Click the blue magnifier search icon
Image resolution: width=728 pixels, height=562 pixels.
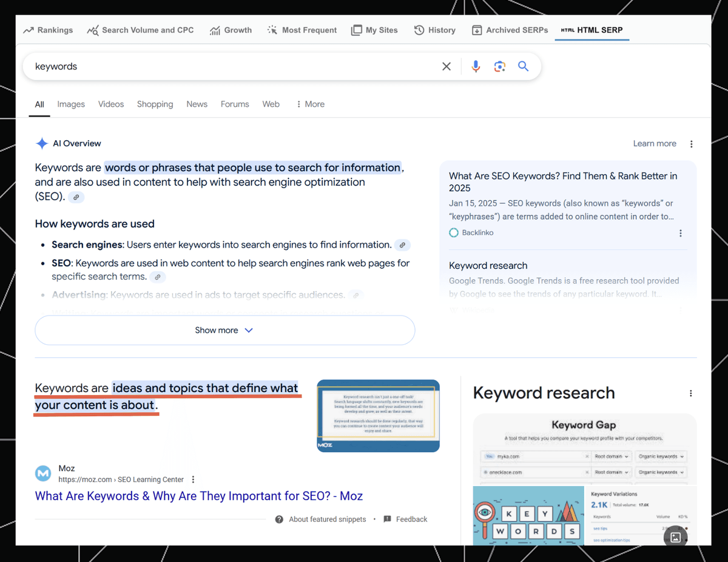[523, 67]
